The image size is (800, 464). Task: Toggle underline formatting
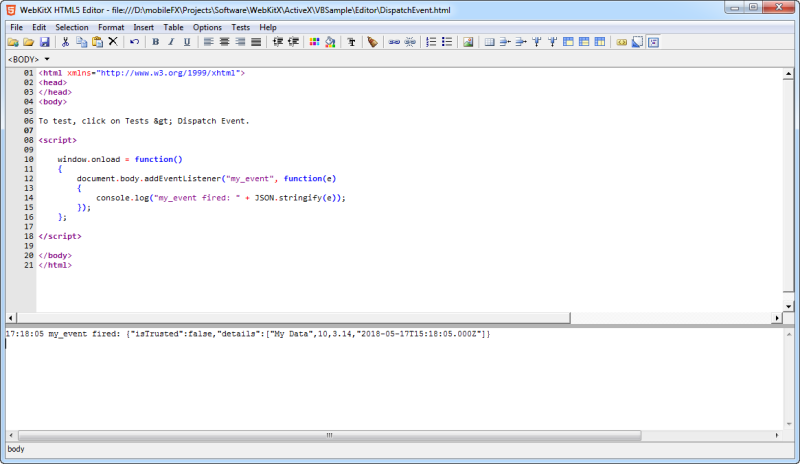tap(187, 42)
